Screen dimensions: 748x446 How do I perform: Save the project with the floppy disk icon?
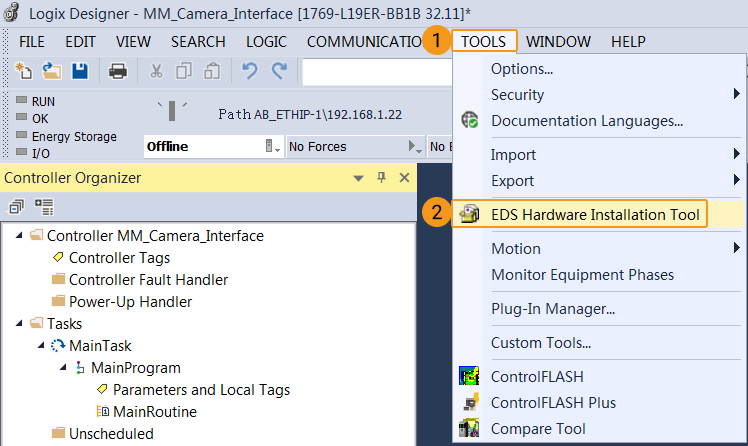coord(79,71)
